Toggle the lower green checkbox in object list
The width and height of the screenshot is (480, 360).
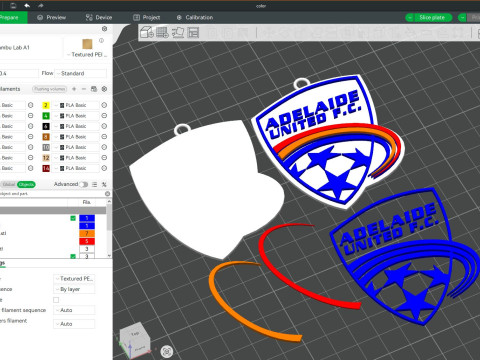pos(73,256)
